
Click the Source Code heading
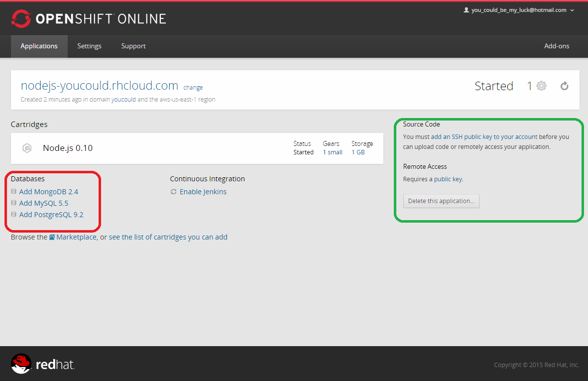coord(421,124)
